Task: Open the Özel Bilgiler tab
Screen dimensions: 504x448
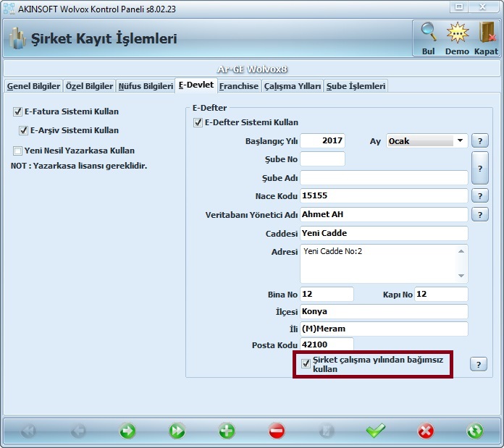Action: [89, 86]
